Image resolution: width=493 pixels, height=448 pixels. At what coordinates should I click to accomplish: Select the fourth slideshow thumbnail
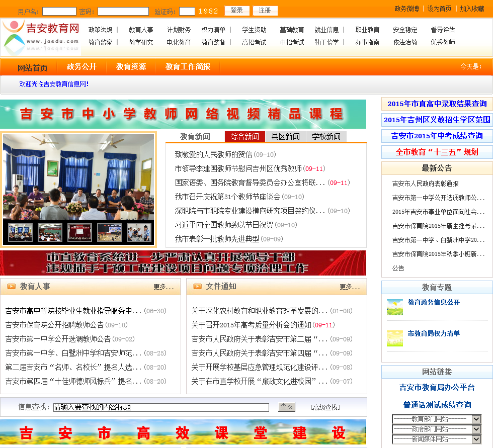click(109, 232)
